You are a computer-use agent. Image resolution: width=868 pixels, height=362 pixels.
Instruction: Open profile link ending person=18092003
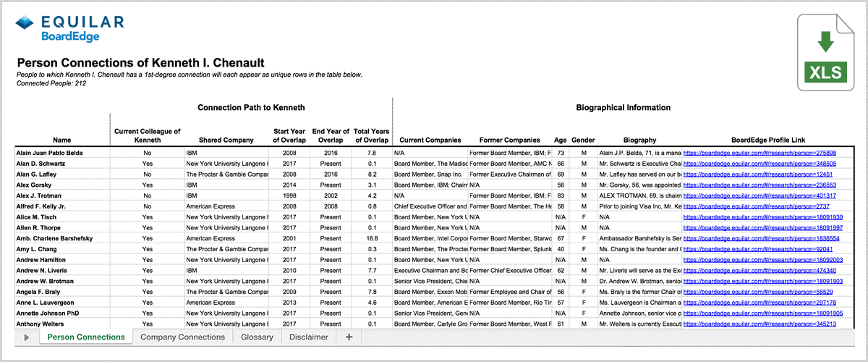click(x=763, y=260)
